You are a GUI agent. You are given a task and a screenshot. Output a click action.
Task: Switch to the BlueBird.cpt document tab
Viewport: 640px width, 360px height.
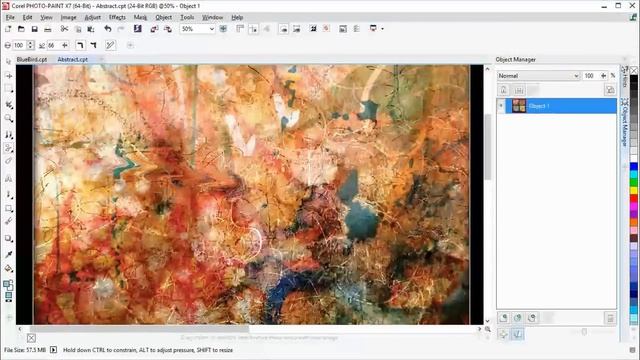click(x=32, y=60)
